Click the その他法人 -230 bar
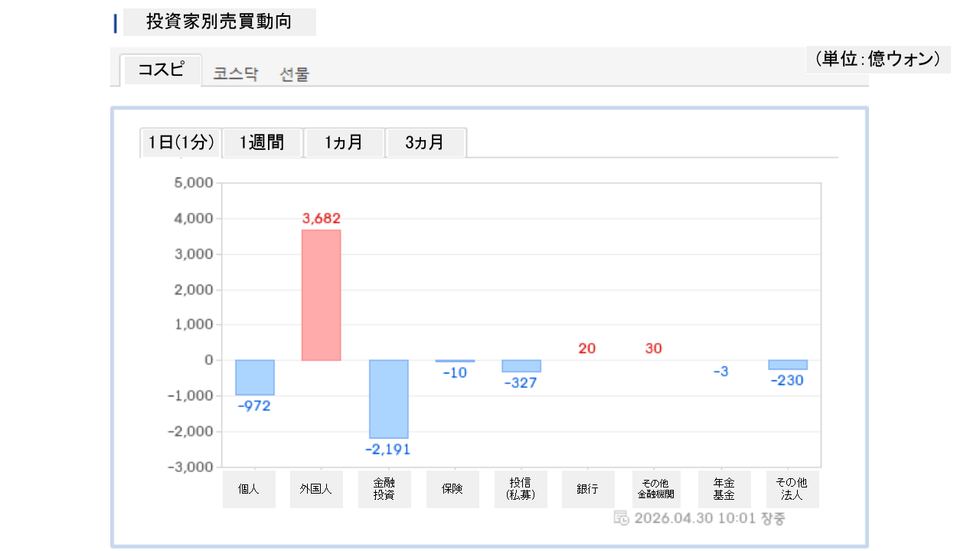 click(788, 364)
